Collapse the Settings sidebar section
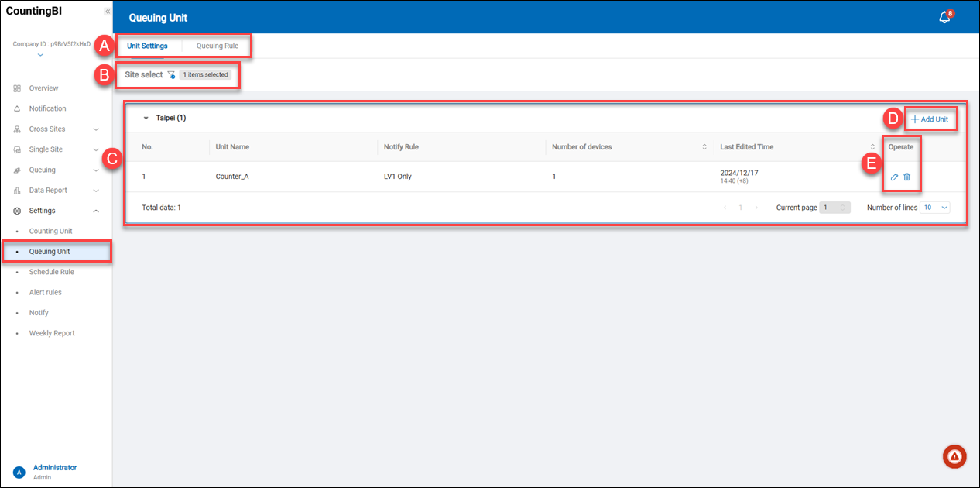The image size is (980, 488). [x=96, y=211]
